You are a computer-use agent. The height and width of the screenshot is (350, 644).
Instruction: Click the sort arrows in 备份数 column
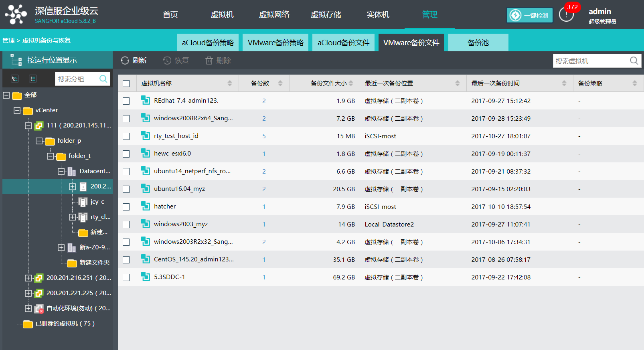pyautogui.click(x=280, y=83)
